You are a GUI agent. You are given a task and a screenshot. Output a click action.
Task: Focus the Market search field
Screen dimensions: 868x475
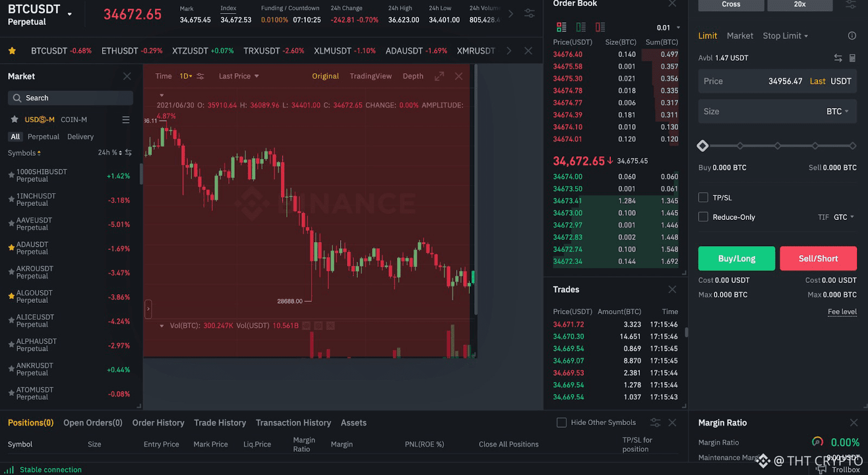(71, 98)
